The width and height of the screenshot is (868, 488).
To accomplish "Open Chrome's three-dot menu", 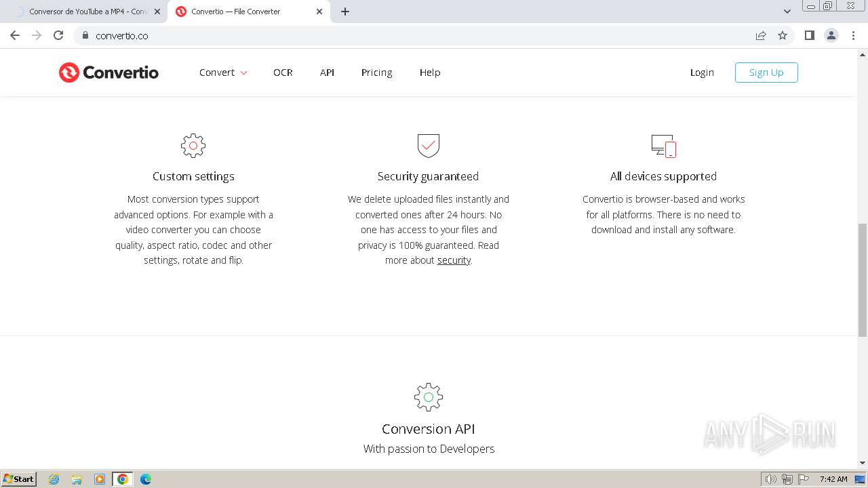I will pos(854,35).
